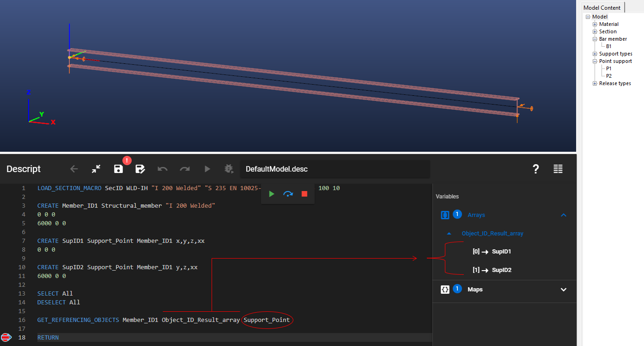Click the DefaultModel.desc file name field
The image size is (644, 346).
click(335, 169)
